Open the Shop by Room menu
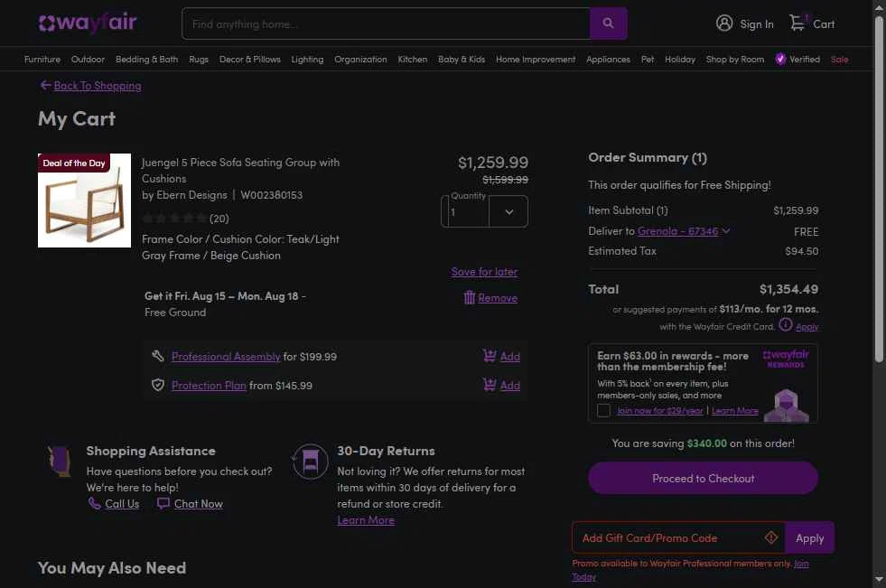This screenshot has width=886, height=588. click(x=735, y=59)
